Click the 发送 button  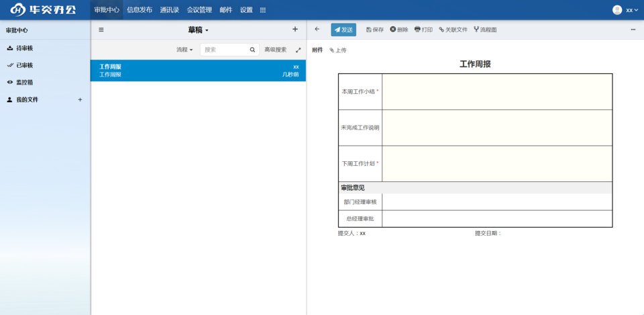point(343,30)
